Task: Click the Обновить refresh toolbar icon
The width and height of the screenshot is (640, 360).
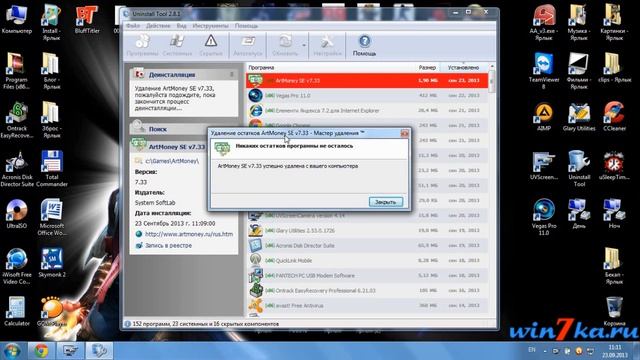Action: pyautogui.click(x=285, y=45)
